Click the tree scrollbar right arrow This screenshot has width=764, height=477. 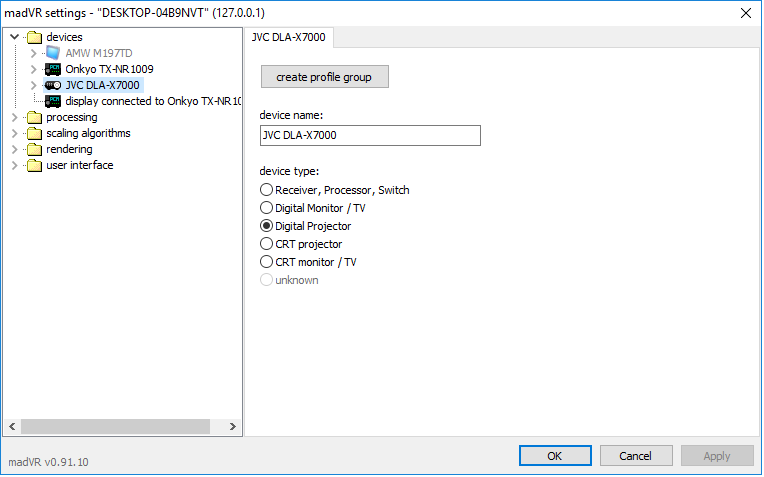232,427
